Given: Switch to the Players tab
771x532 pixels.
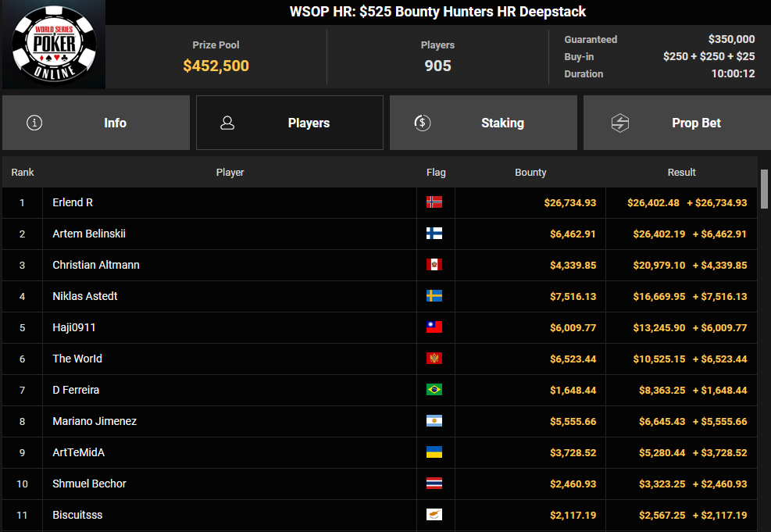Looking at the screenshot, I should [x=290, y=123].
